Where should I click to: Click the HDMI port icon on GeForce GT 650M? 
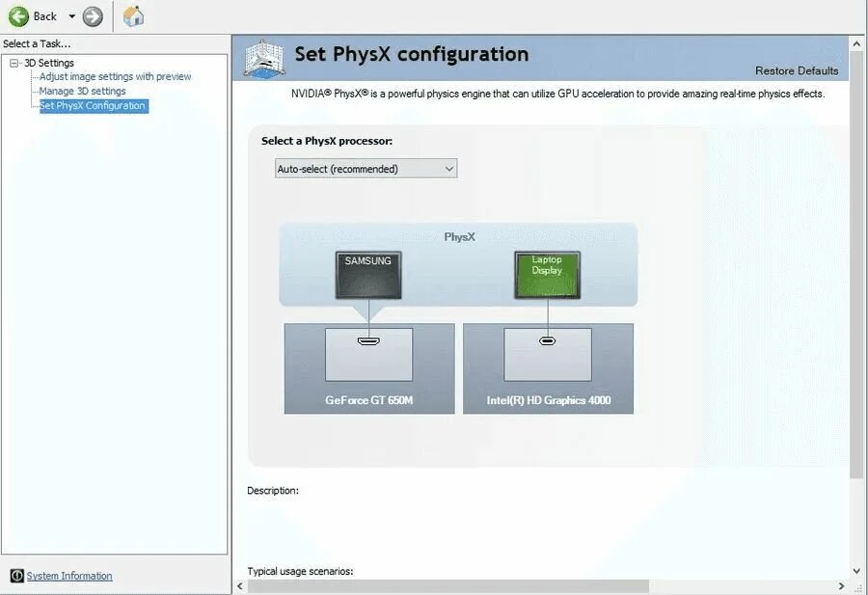tap(368, 341)
